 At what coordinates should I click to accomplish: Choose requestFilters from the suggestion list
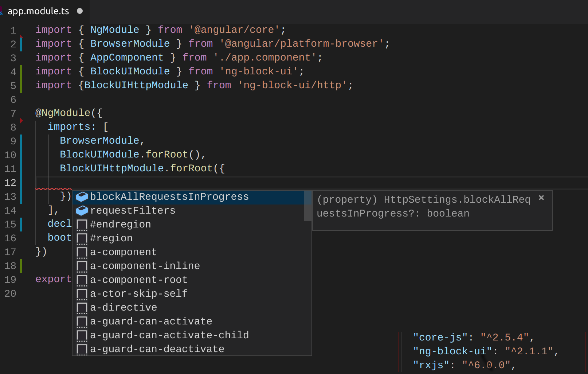point(133,210)
